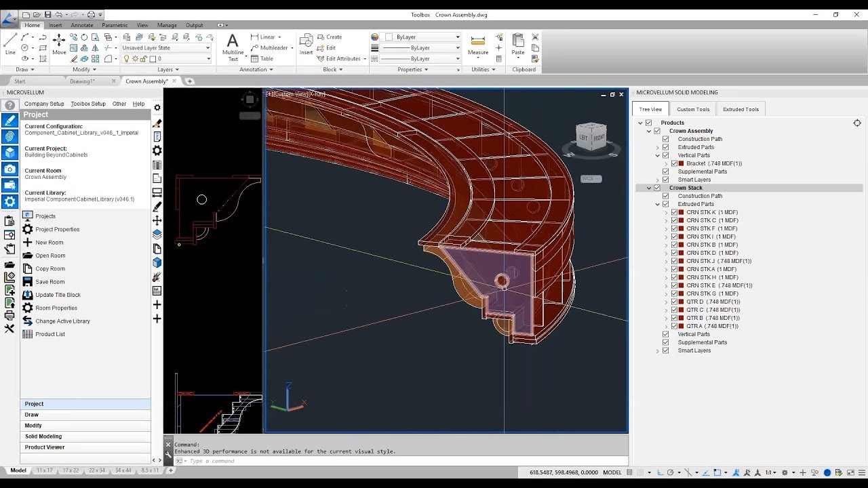Screen dimensions: 868x488
Task: Click the help question mark sidebar icon
Action: click(9, 105)
